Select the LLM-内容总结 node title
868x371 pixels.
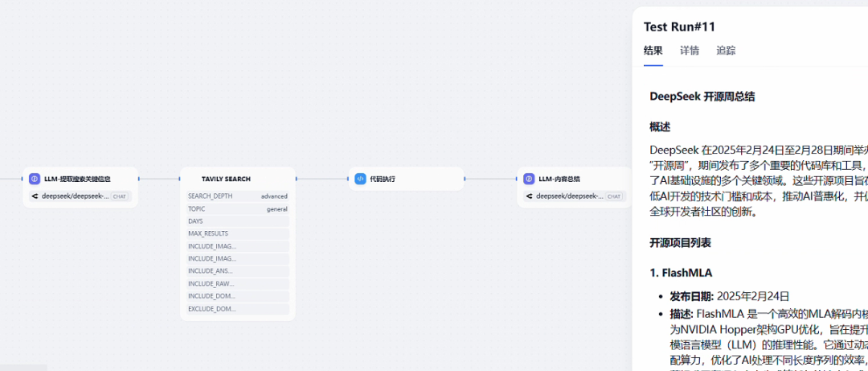click(559, 179)
